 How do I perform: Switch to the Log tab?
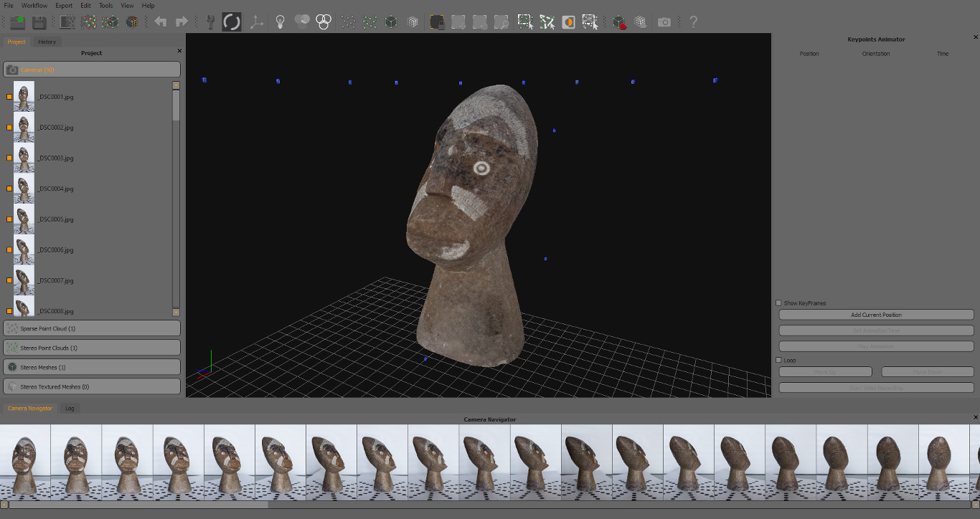(70, 408)
